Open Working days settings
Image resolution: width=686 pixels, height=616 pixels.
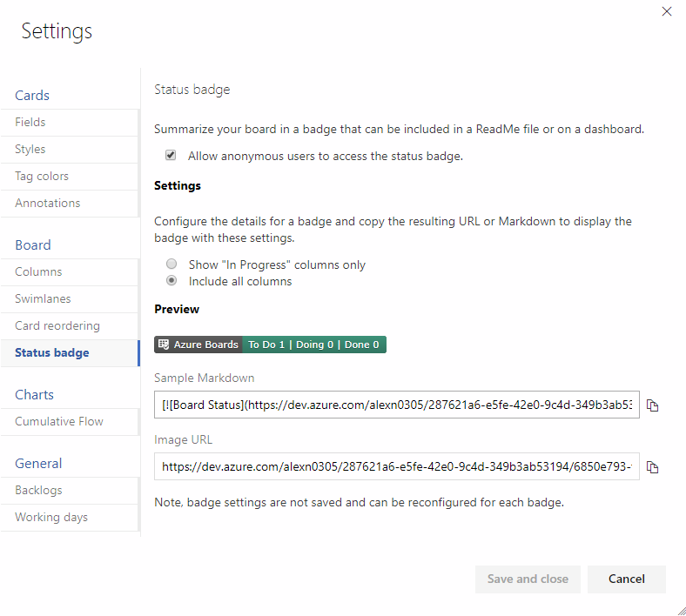point(51,518)
